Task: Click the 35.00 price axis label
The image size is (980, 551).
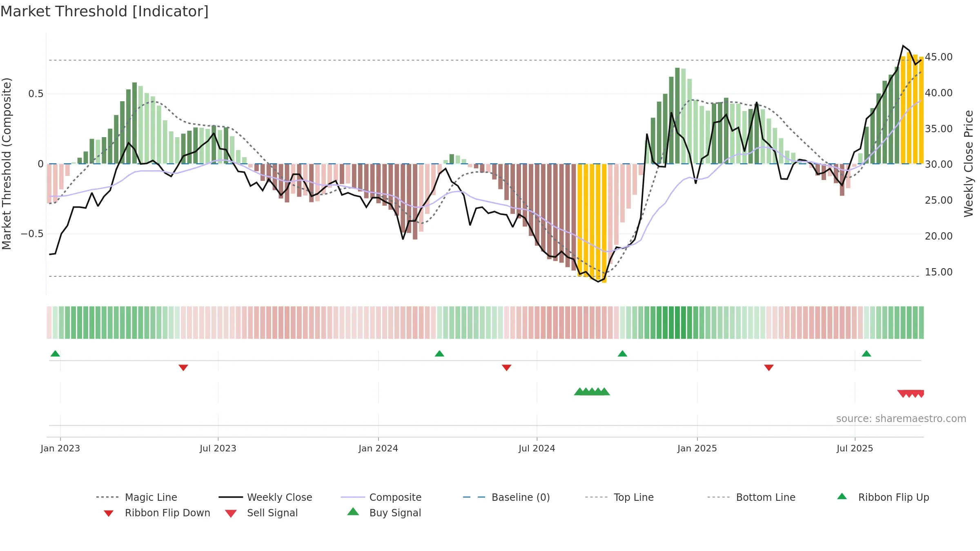Action: pyautogui.click(x=939, y=129)
